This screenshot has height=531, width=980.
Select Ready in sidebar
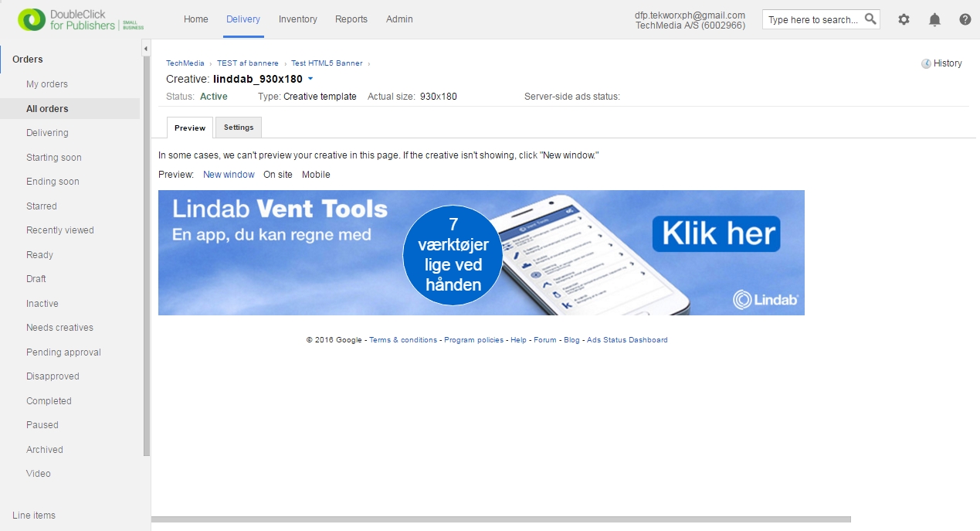pyautogui.click(x=39, y=255)
